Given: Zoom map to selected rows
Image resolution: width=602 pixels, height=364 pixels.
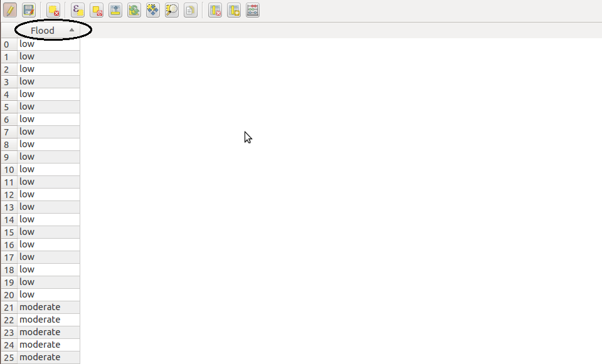Looking at the screenshot, I should click(x=172, y=11).
